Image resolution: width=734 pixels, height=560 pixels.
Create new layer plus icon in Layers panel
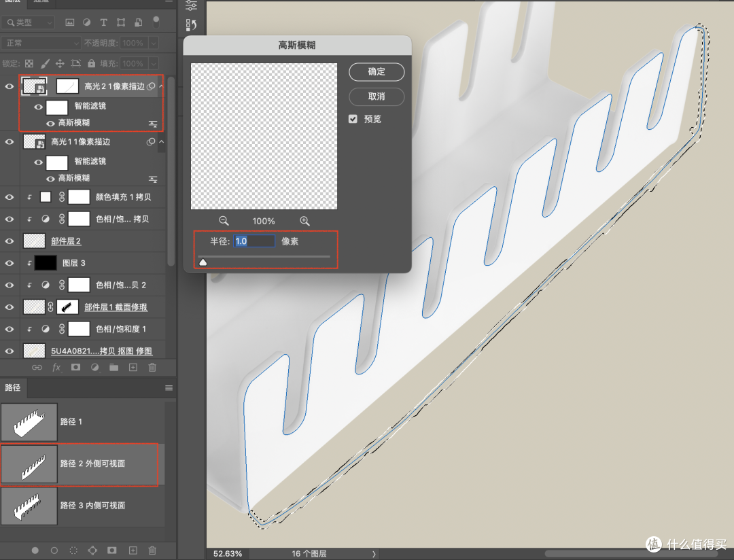pyautogui.click(x=133, y=368)
